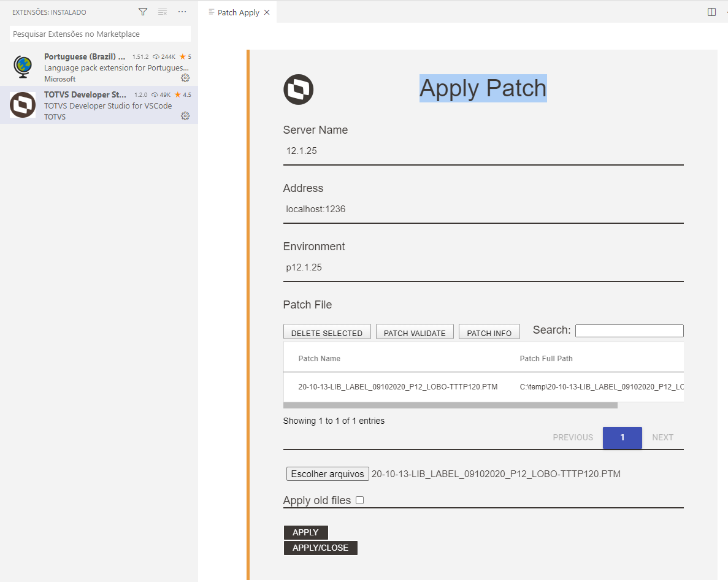Viewport: 728px width, 582px height.
Task: Click Escolher arquivos file chooser button
Action: (x=328, y=474)
